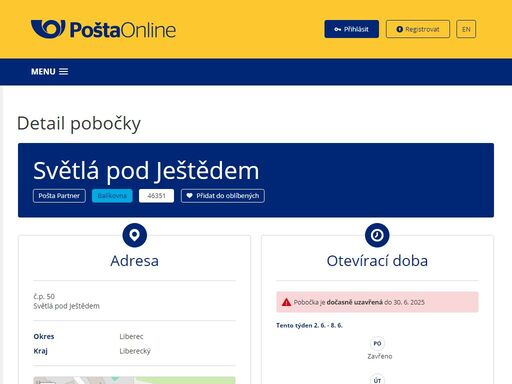Add branch via Přidat do oblíbených
The image size is (512, 384).
[223, 196]
